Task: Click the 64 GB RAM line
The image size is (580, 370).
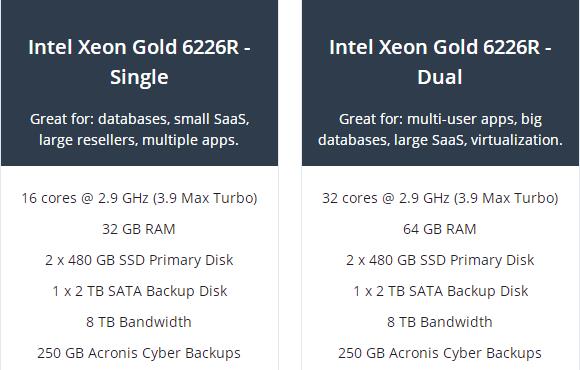Action: (440, 229)
